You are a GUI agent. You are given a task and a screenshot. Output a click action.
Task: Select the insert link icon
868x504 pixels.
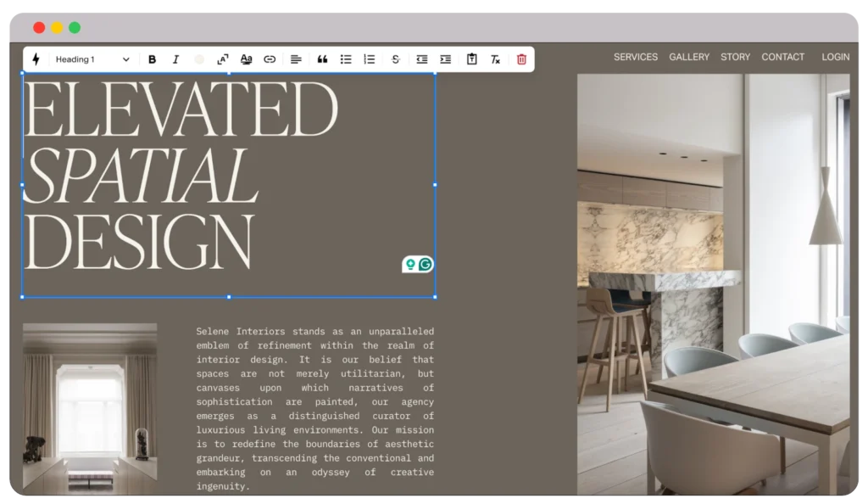click(x=270, y=59)
